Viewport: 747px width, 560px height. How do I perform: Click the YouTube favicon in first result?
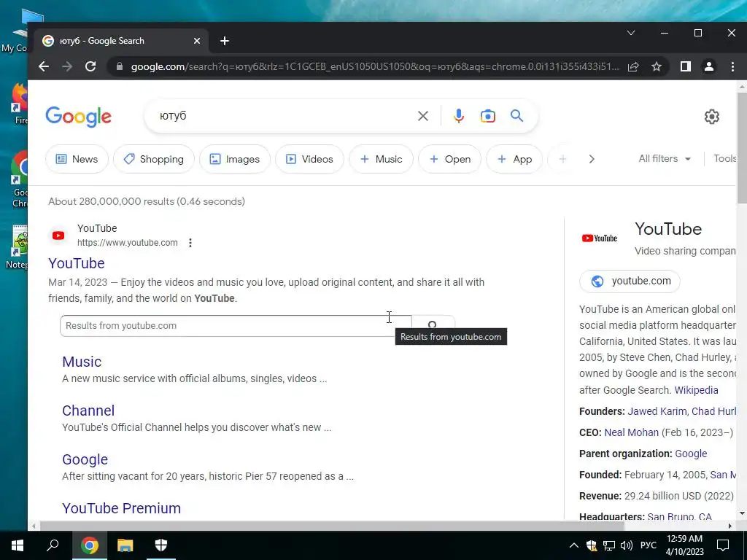coord(58,236)
